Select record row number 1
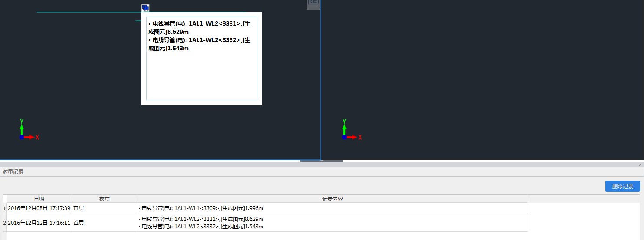 (x=4, y=208)
